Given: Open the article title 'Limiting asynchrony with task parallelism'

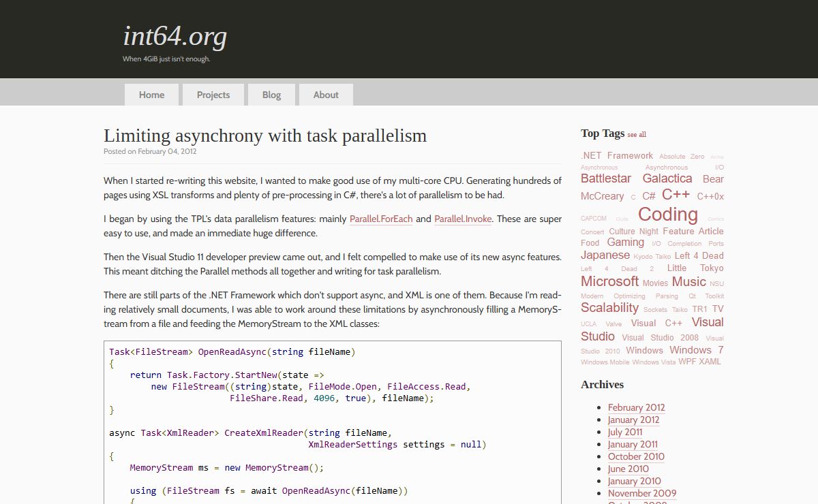Looking at the screenshot, I should 265,136.
